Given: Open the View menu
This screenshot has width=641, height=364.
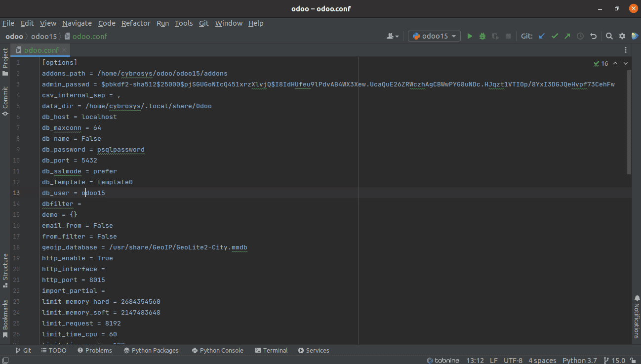Looking at the screenshot, I should pyautogui.click(x=48, y=23).
